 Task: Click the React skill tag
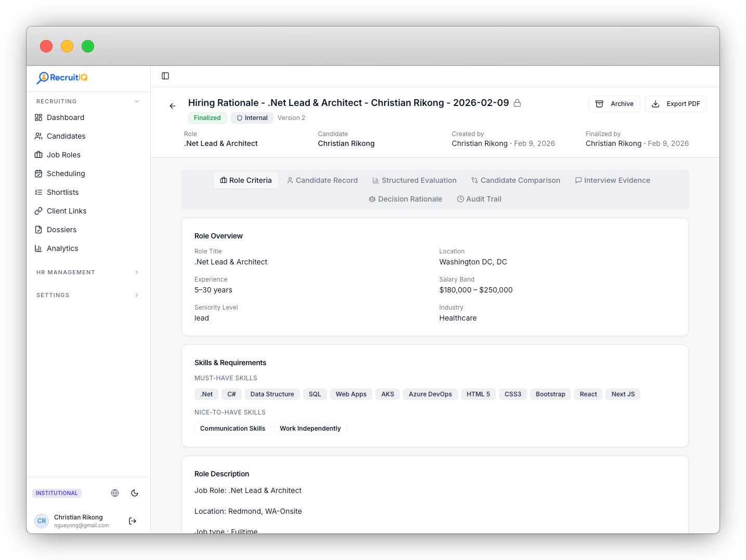(x=588, y=394)
